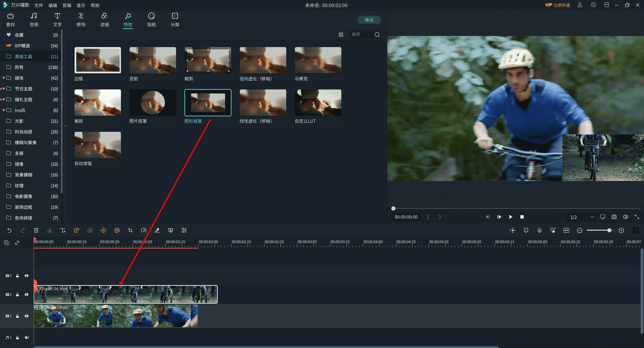Screen dimensions: 644x348
Task: Expand the 媒体 folder in sidebar
Action: click(x=4, y=78)
